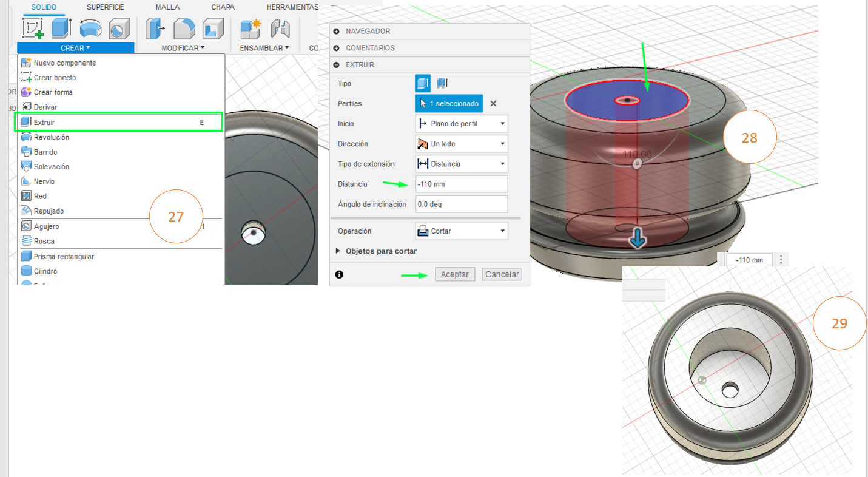Select the Press Pull modify icon
Viewport: 868px width, 477px height.
click(x=155, y=29)
